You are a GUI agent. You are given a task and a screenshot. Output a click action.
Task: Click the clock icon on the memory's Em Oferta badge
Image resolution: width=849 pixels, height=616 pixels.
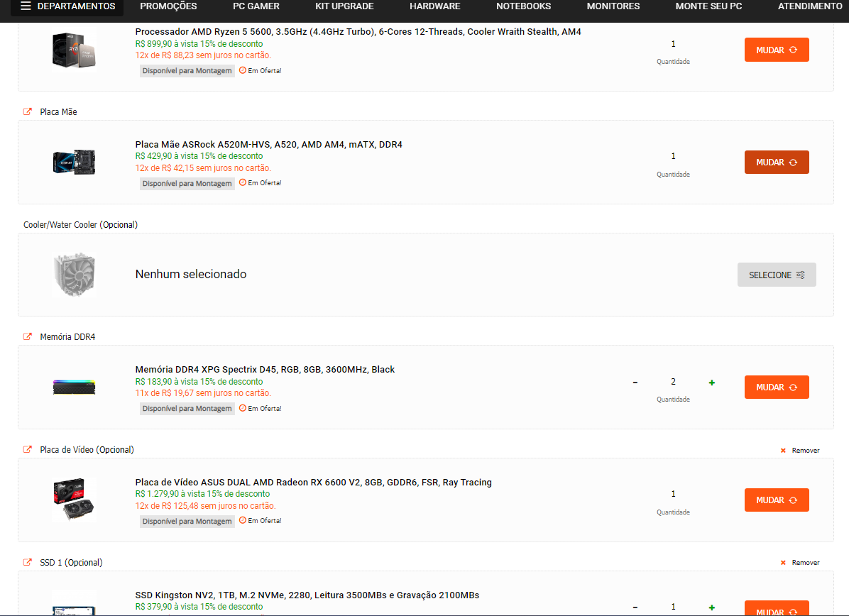243,408
